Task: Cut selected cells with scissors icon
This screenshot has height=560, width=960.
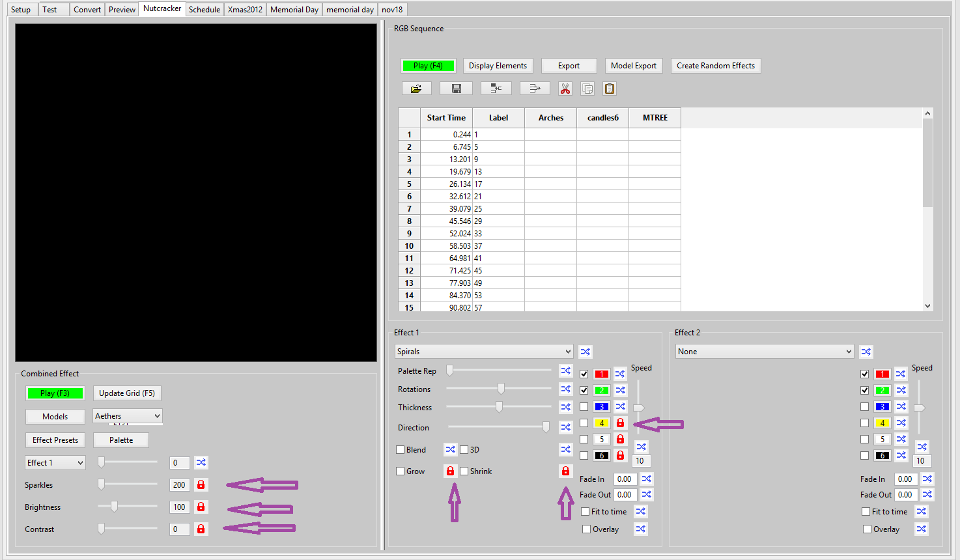Action: 565,89
